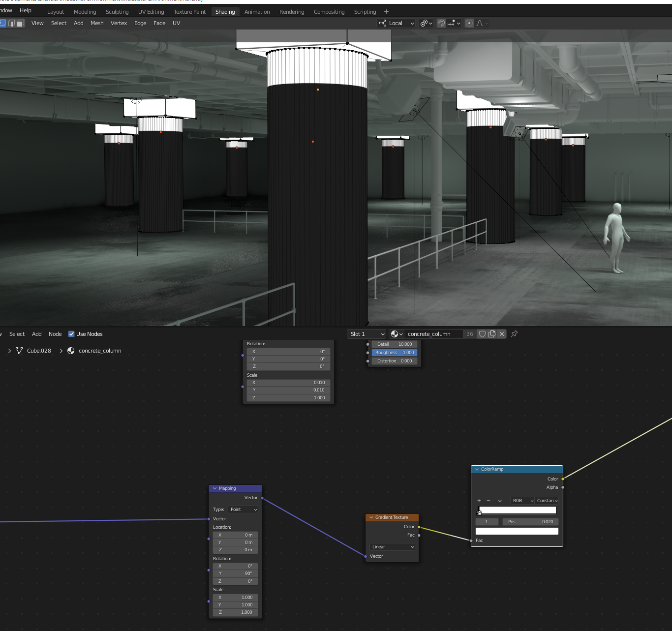Switch to the Animation workspace tab
This screenshot has height=631, width=672.
257,12
